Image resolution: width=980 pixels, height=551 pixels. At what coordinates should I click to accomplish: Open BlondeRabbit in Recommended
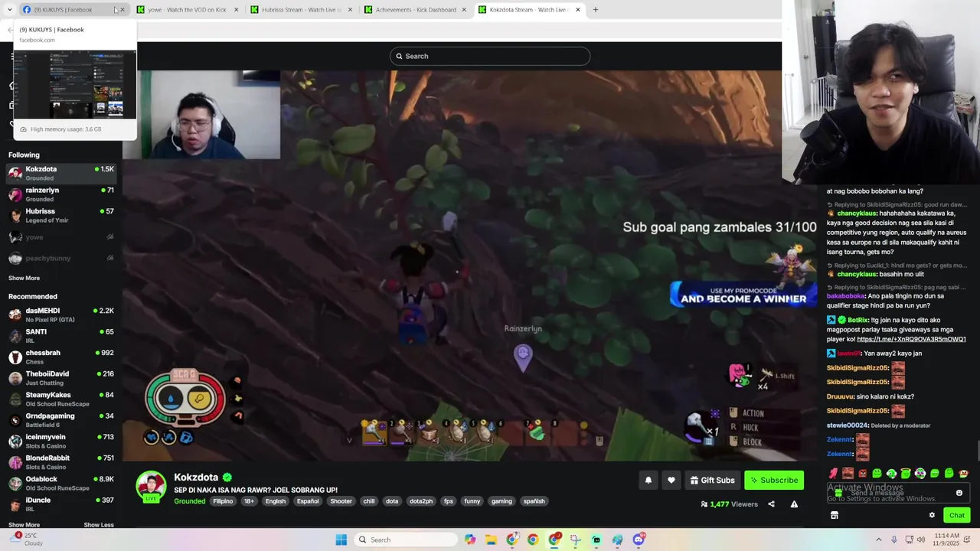click(61, 462)
